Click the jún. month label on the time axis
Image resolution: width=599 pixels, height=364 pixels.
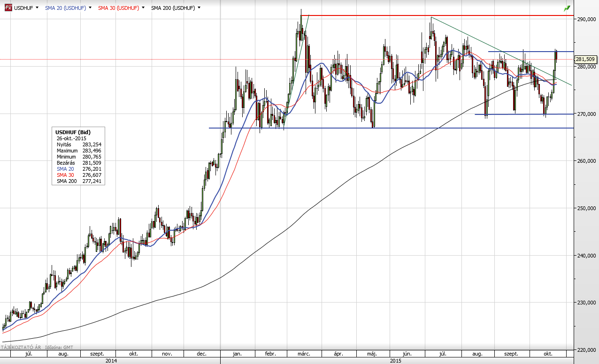pyautogui.click(x=407, y=354)
